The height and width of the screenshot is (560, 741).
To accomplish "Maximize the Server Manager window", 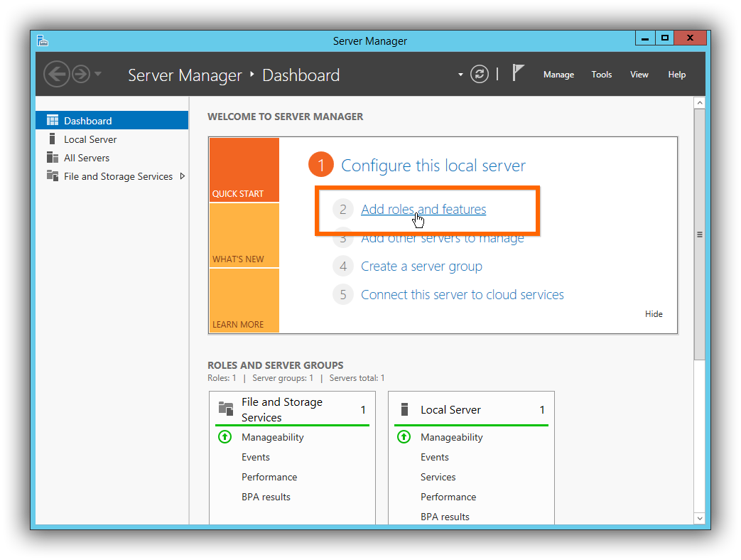I will point(665,38).
